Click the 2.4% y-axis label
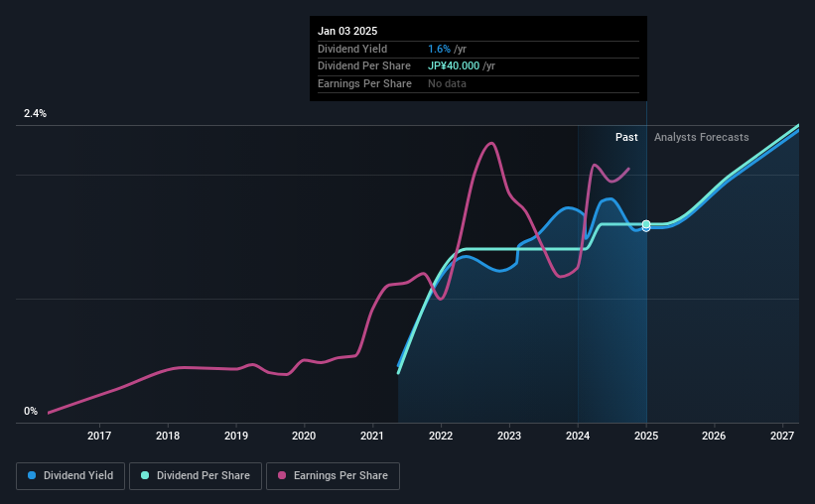The height and width of the screenshot is (504, 815). click(35, 114)
